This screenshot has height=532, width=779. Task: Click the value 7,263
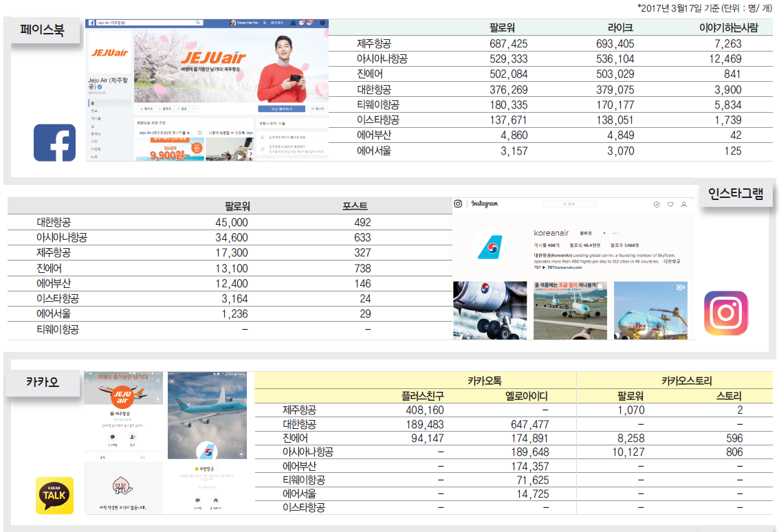(728, 44)
